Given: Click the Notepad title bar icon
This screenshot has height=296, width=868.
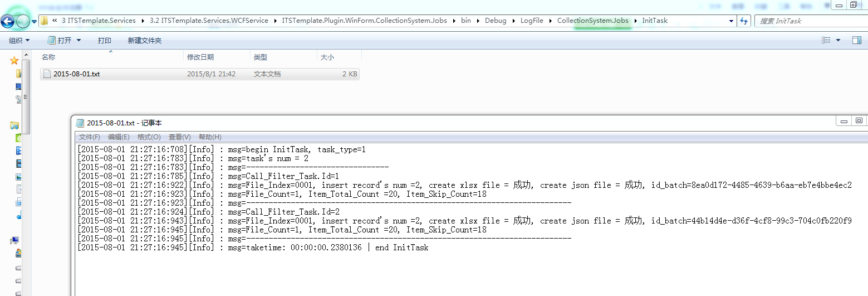Looking at the screenshot, I should pos(80,123).
